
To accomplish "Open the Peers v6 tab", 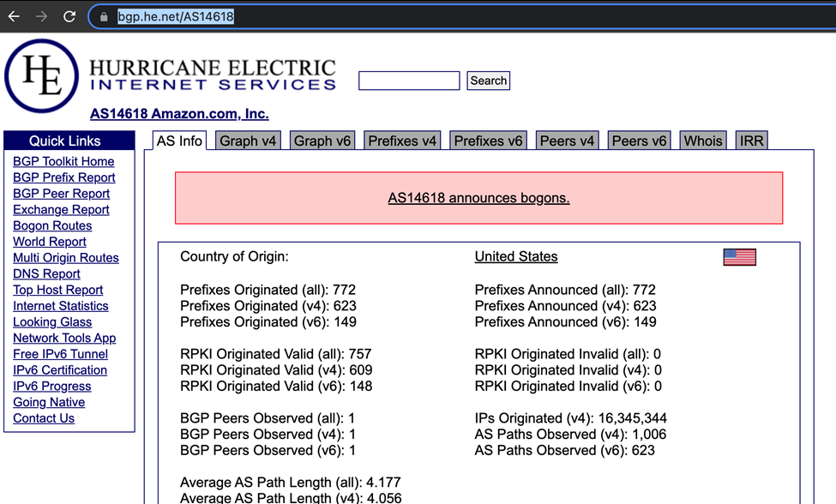I will (639, 141).
